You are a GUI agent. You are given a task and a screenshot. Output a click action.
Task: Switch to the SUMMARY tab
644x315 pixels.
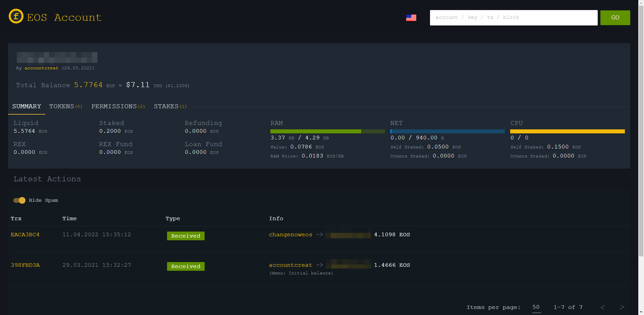coord(26,106)
